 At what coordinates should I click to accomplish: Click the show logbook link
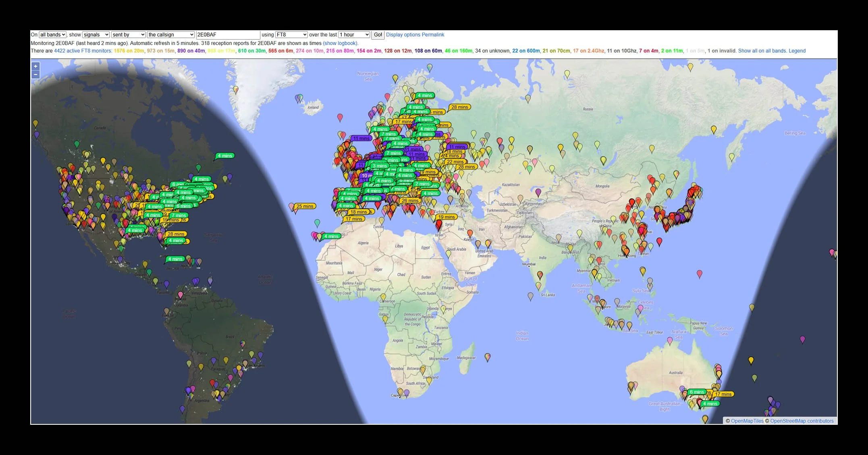click(340, 43)
